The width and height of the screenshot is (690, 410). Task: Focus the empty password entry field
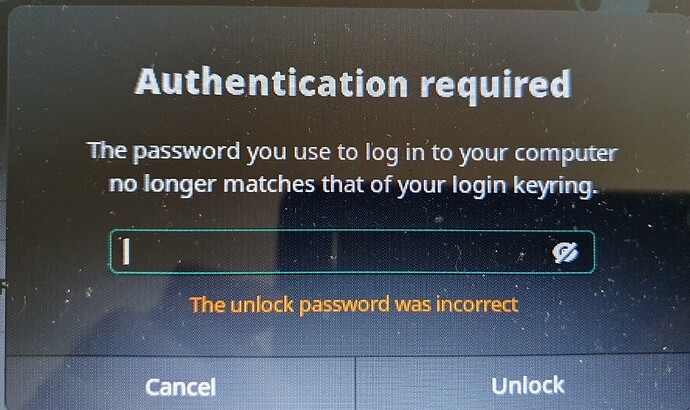352,252
